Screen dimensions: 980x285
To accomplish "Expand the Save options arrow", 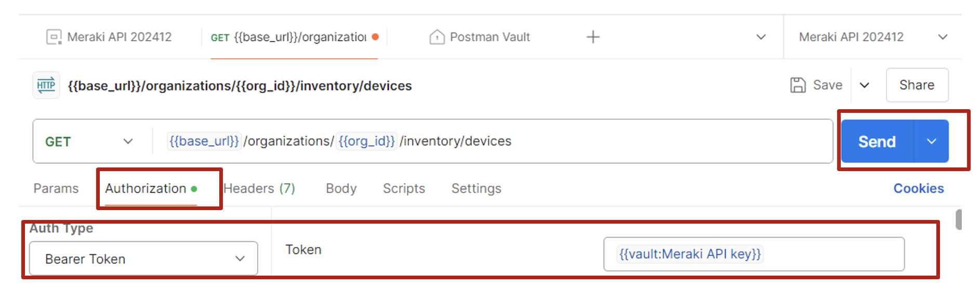I will click(x=865, y=85).
